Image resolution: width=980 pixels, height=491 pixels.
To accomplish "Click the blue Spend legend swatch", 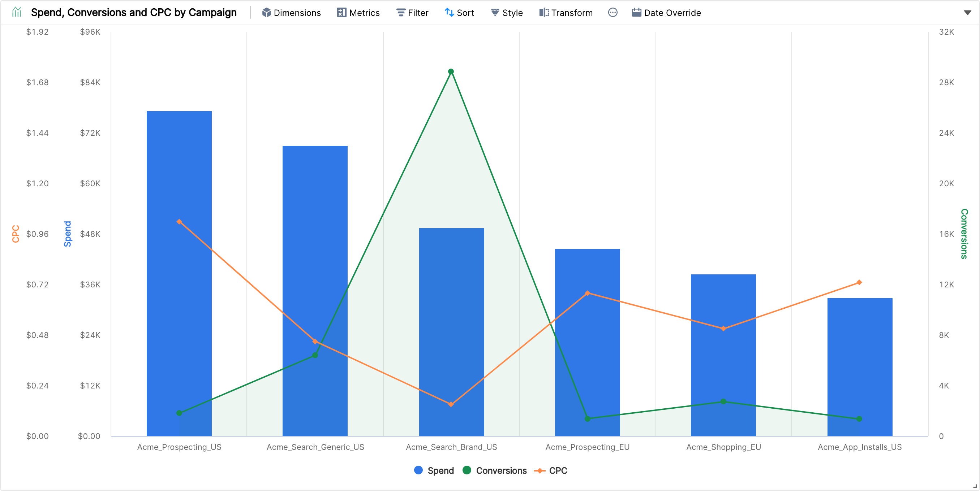I will pyautogui.click(x=418, y=470).
